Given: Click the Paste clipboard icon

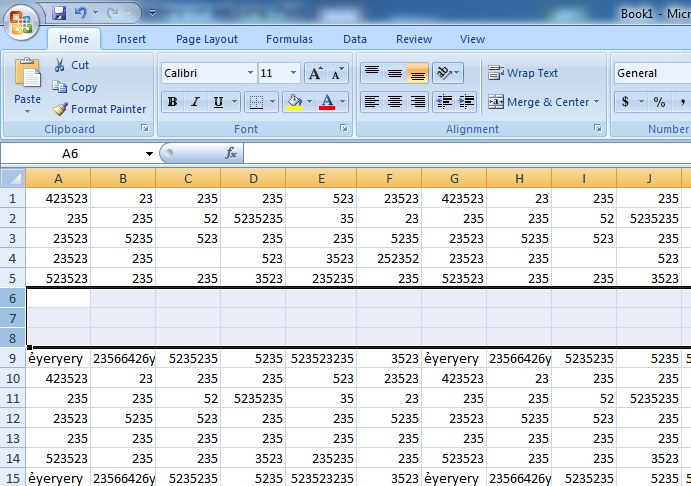Looking at the screenshot, I should pyautogui.click(x=28, y=74).
